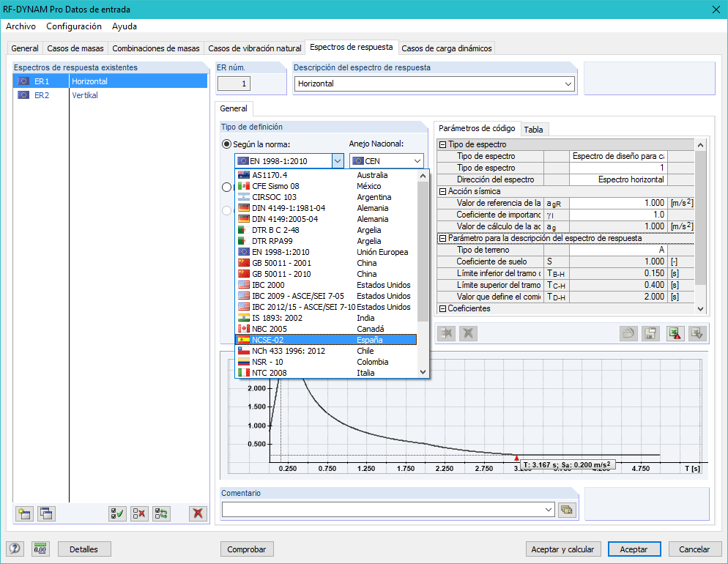Click the agR reference value 1.000

[x=617, y=203]
